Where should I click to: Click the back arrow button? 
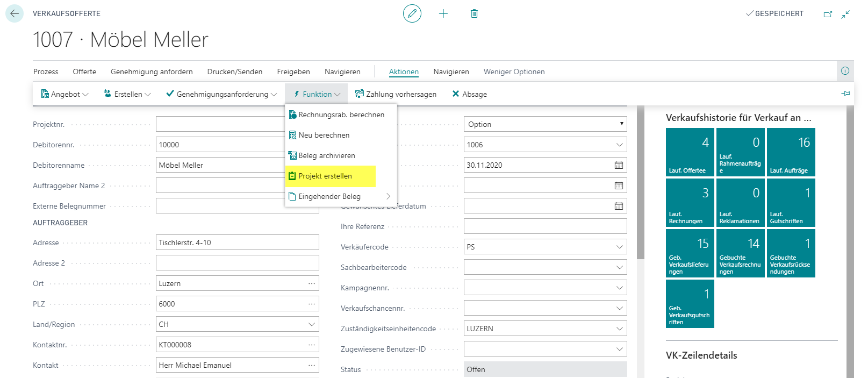tap(15, 13)
